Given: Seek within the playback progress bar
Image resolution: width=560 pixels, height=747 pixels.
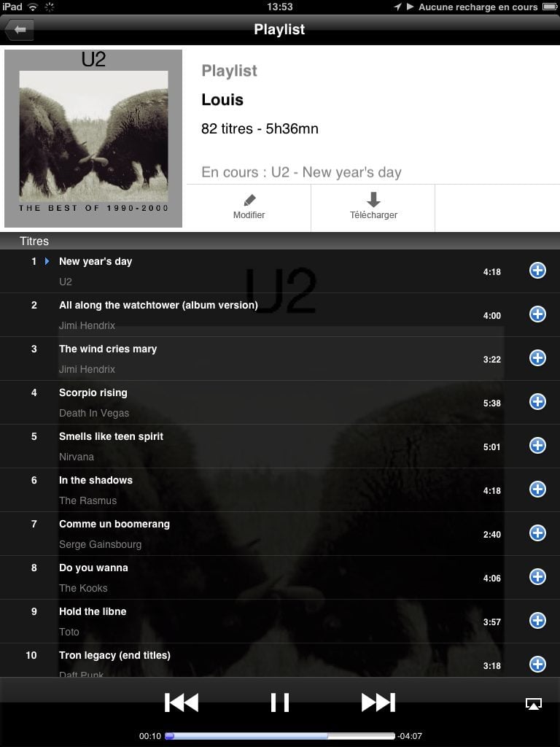Looking at the screenshot, I should (x=279, y=736).
